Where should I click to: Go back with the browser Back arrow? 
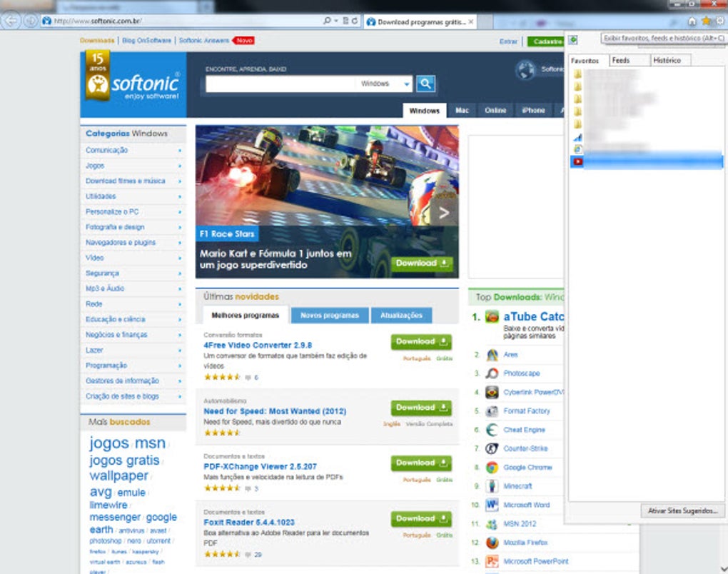(11, 21)
